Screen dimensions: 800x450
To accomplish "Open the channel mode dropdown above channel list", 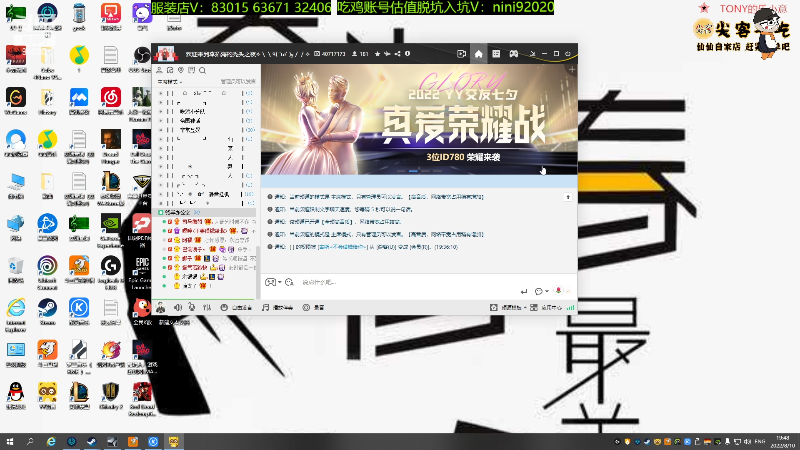I will pyautogui.click(x=170, y=82).
